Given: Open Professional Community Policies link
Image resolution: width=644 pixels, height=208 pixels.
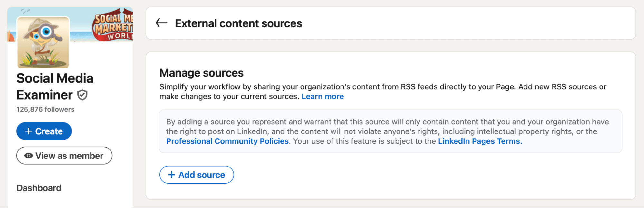Looking at the screenshot, I should [x=227, y=141].
